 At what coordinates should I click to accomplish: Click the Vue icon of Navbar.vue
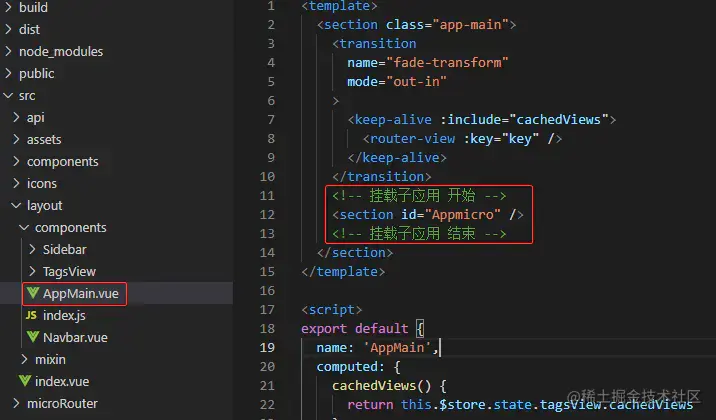coord(32,337)
